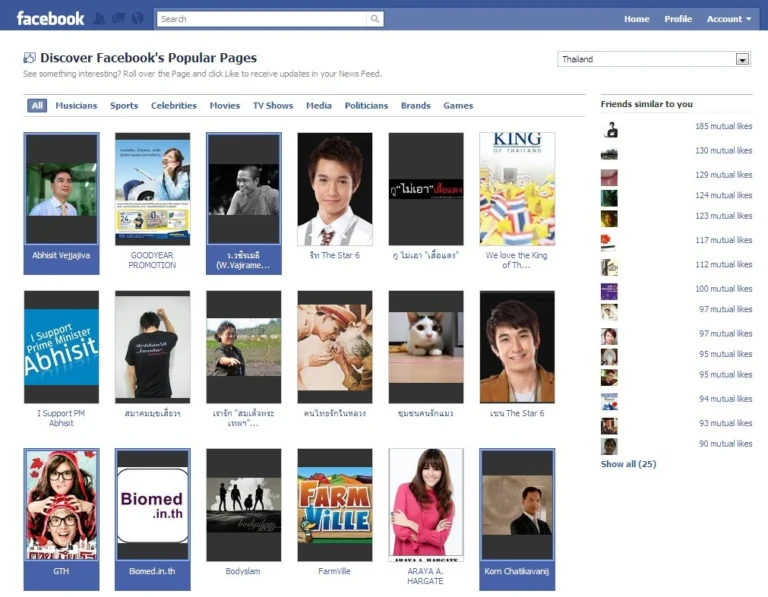The width and height of the screenshot is (768, 597).
Task: Open Profile from top bar
Action: point(678,19)
